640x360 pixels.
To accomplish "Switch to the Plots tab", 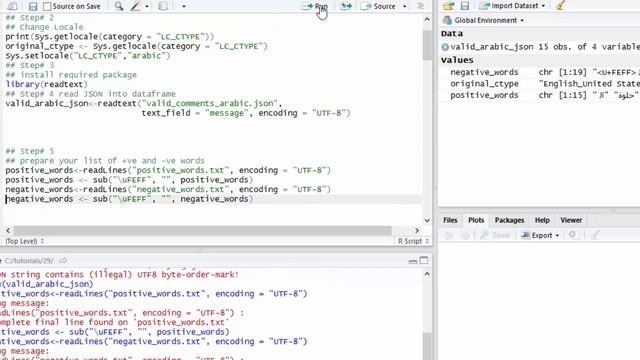I will point(476,220).
